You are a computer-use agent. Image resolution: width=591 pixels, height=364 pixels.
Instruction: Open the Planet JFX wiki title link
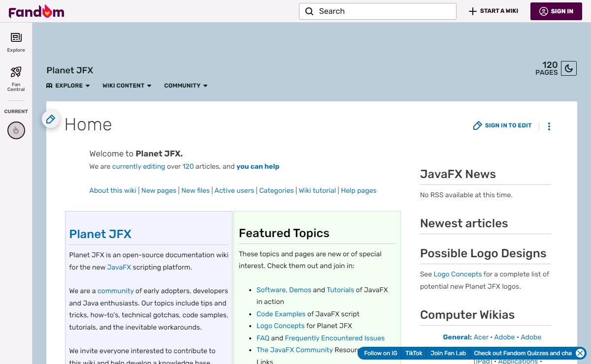(x=70, y=70)
